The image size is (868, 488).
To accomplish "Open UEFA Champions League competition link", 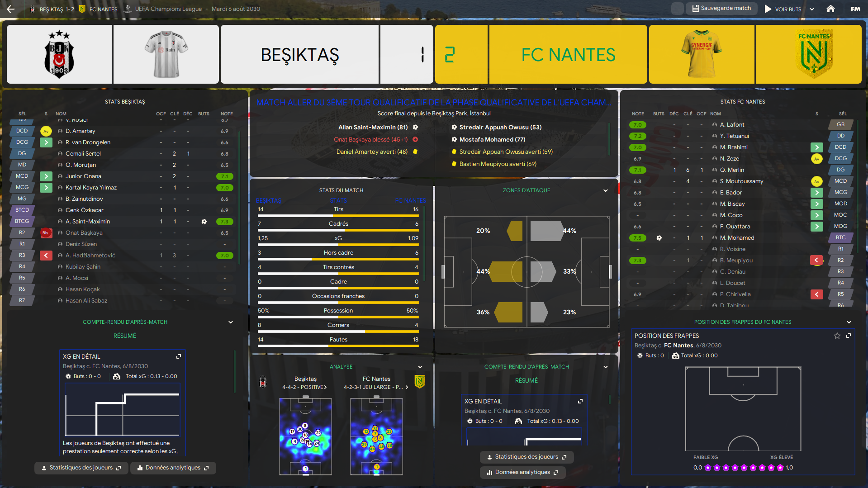I will 168,9.
